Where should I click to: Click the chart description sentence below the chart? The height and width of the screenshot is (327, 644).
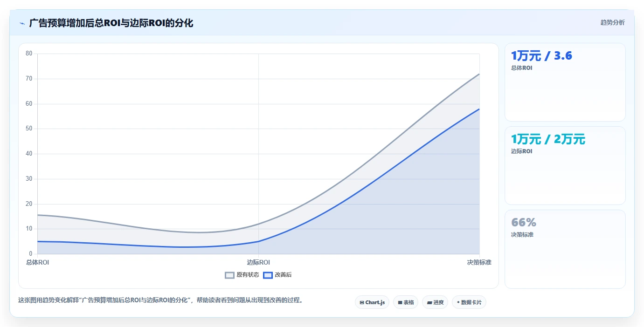click(x=160, y=300)
